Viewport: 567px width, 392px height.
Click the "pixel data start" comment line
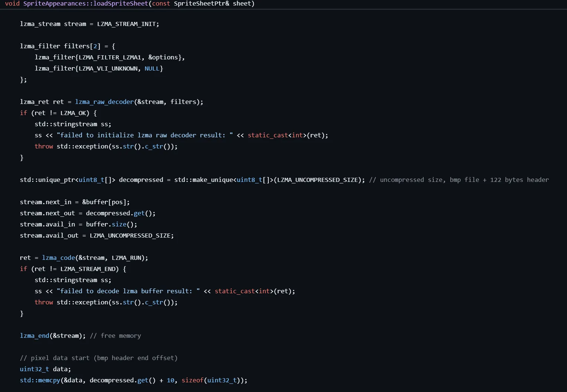99,358
